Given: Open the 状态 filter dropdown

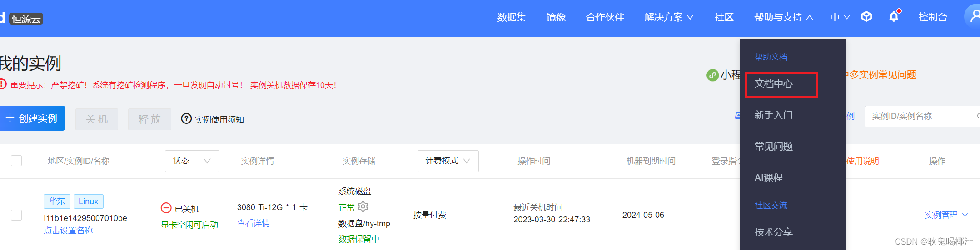Looking at the screenshot, I should tap(192, 161).
